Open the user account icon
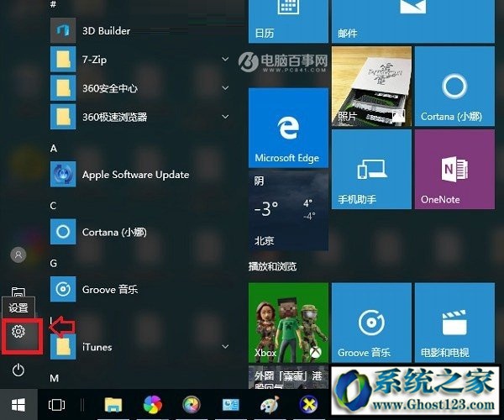Image resolution: width=504 pixels, height=420 pixels. pyautogui.click(x=18, y=255)
